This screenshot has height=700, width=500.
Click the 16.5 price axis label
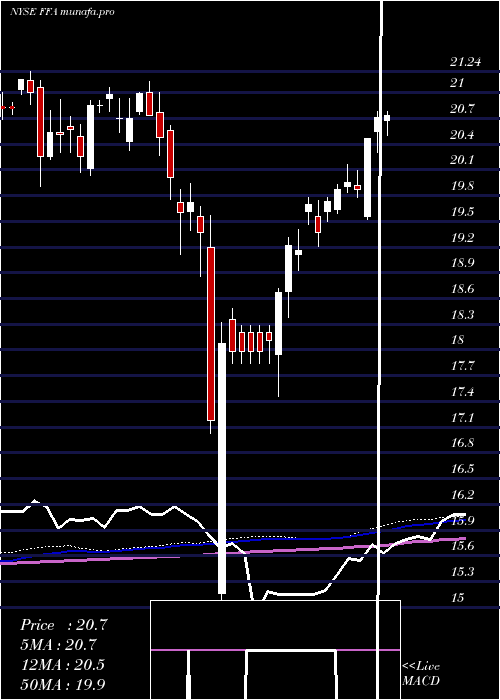462,469
